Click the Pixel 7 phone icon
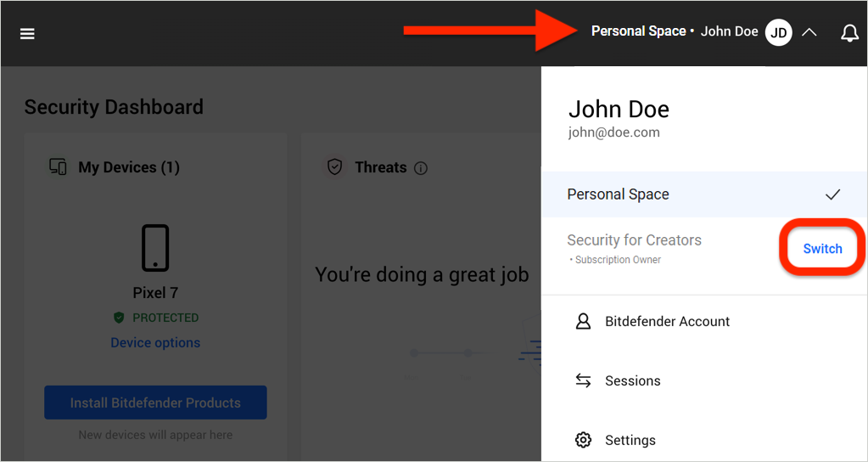The width and height of the screenshot is (868, 462). pyautogui.click(x=155, y=248)
